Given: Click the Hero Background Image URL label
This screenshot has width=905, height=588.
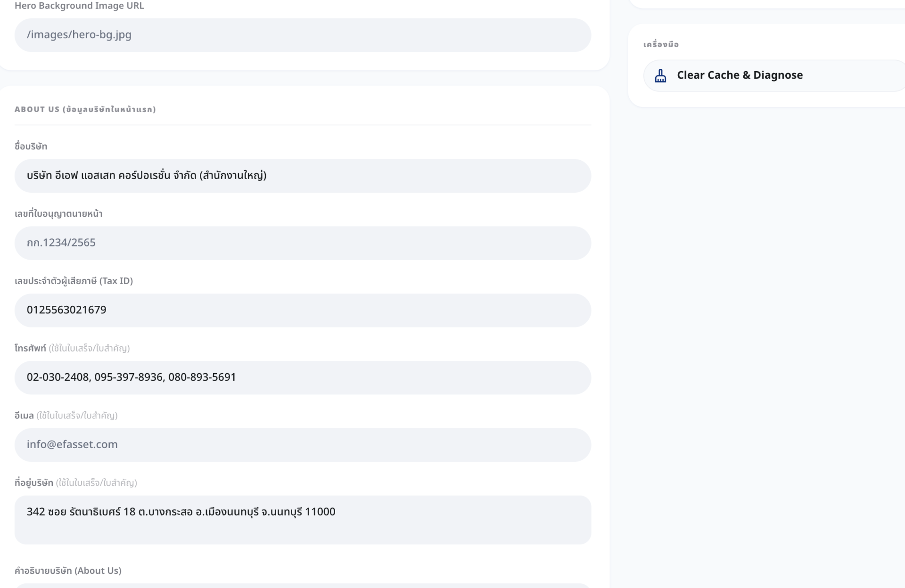Looking at the screenshot, I should pos(79,6).
